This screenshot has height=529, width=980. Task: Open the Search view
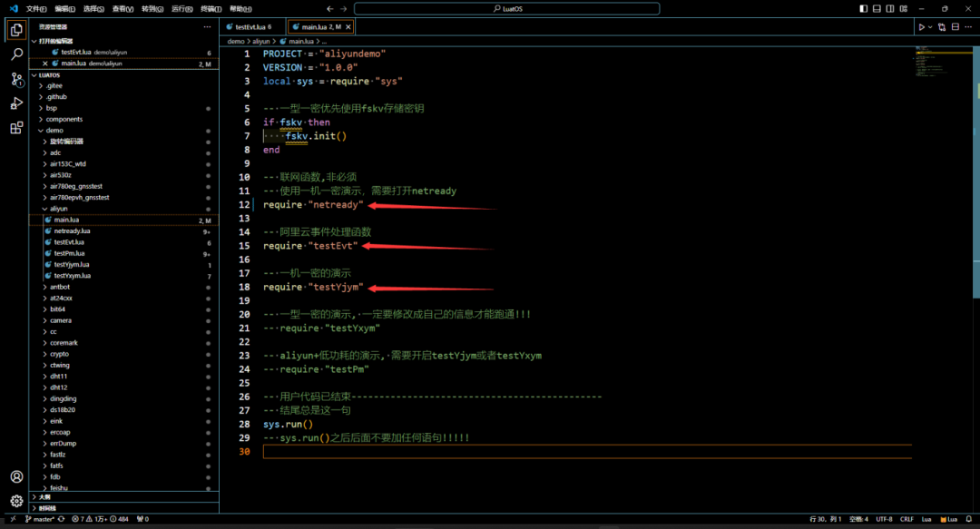(15, 55)
